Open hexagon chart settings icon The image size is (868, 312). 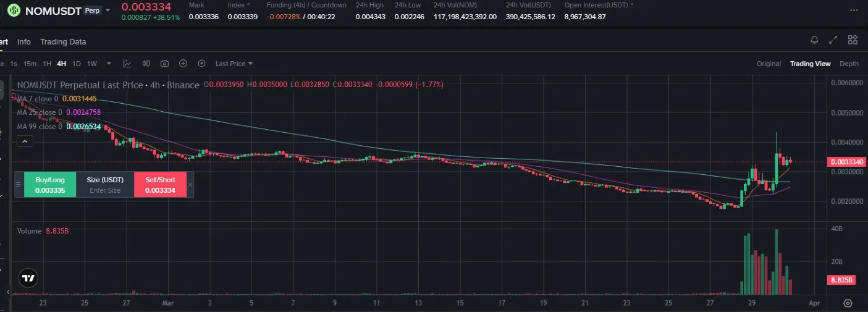point(201,64)
